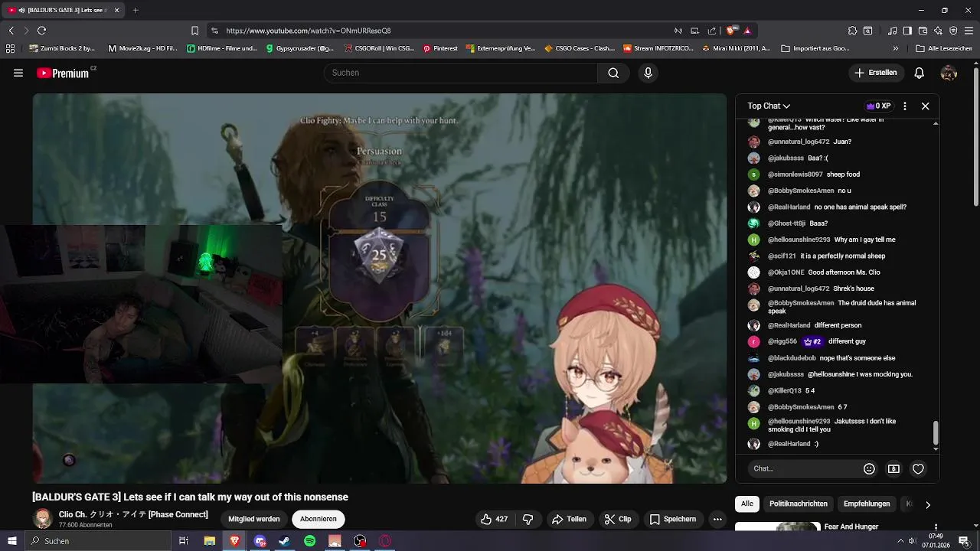
Task: Open bookmarks apps grid icon
Action: (10, 48)
